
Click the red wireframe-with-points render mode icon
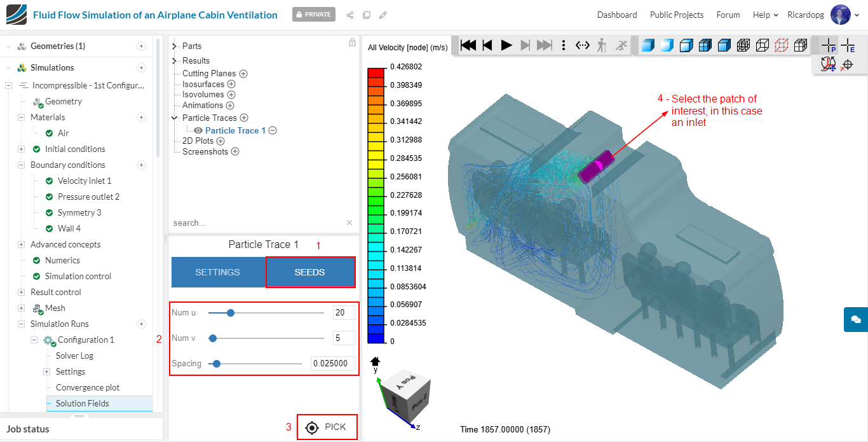click(x=782, y=45)
